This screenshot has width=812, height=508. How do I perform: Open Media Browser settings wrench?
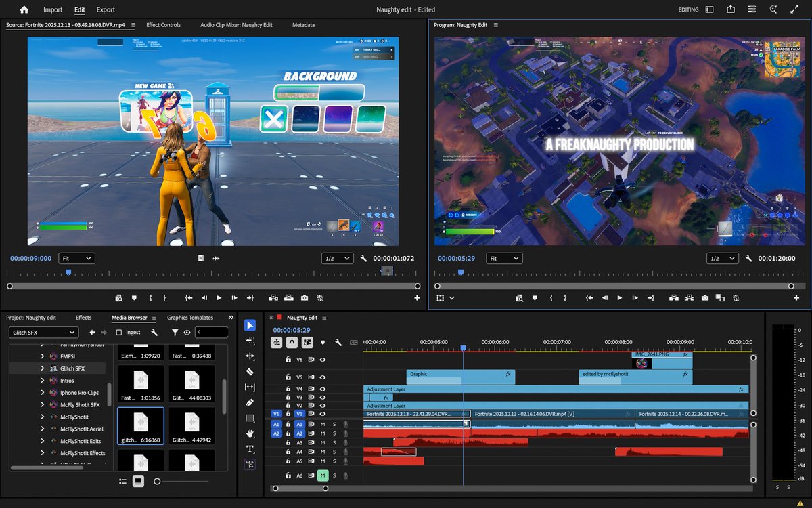[154, 333]
